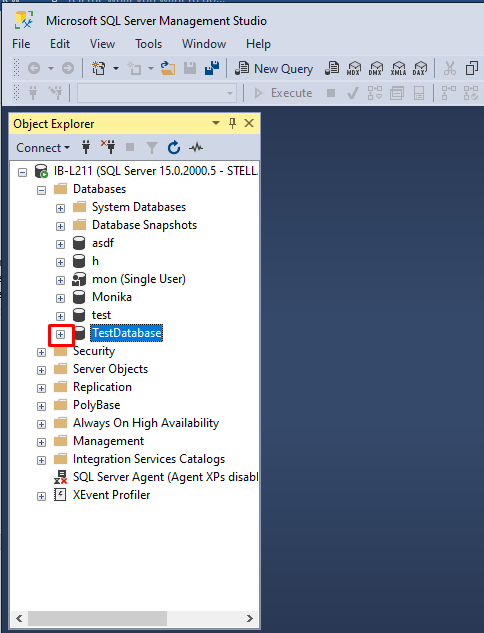Click the DAX query icon

click(x=419, y=68)
